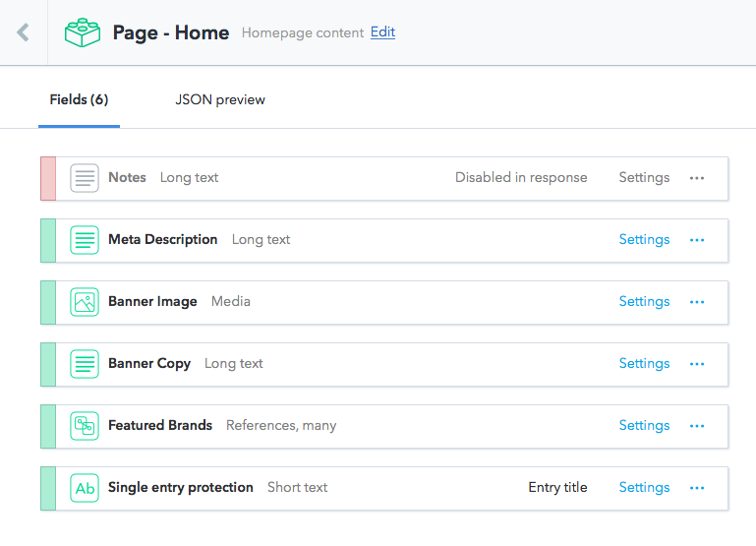The height and width of the screenshot is (546, 756).
Task: Select the 'Banner Image' field name
Action: coord(152,301)
